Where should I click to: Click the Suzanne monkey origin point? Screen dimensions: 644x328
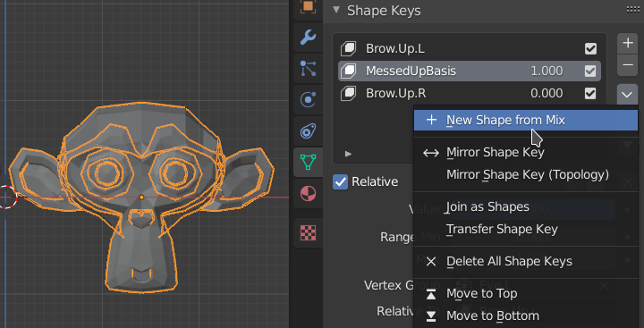pos(141,198)
